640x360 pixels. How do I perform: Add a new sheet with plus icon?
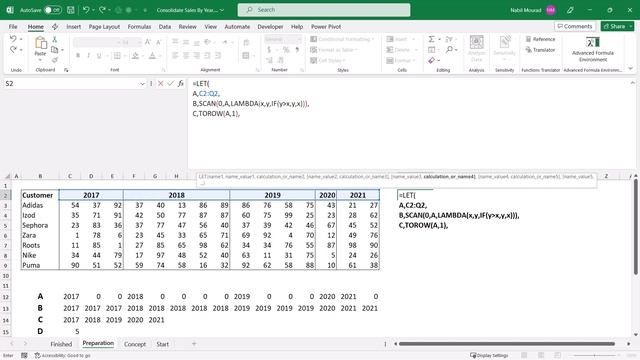[194, 344]
